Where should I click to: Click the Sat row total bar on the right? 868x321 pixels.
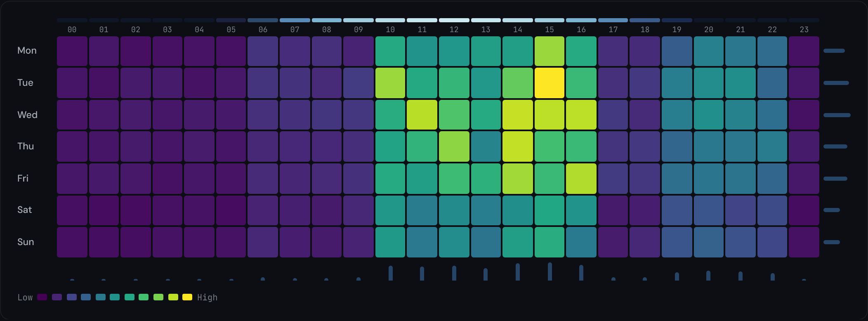[832, 210]
